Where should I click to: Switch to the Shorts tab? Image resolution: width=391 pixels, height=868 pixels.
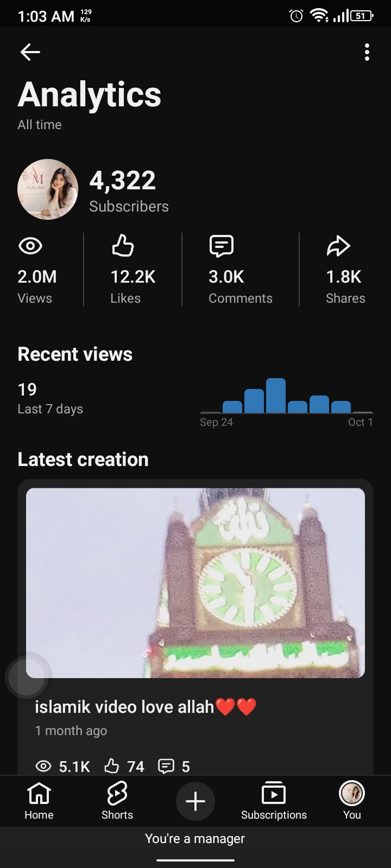click(117, 801)
